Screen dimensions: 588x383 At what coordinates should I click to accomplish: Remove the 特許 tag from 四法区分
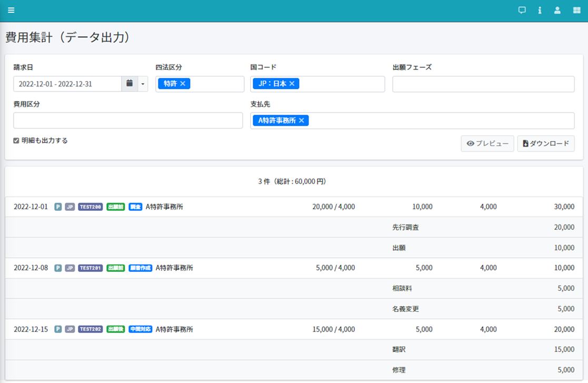(183, 84)
